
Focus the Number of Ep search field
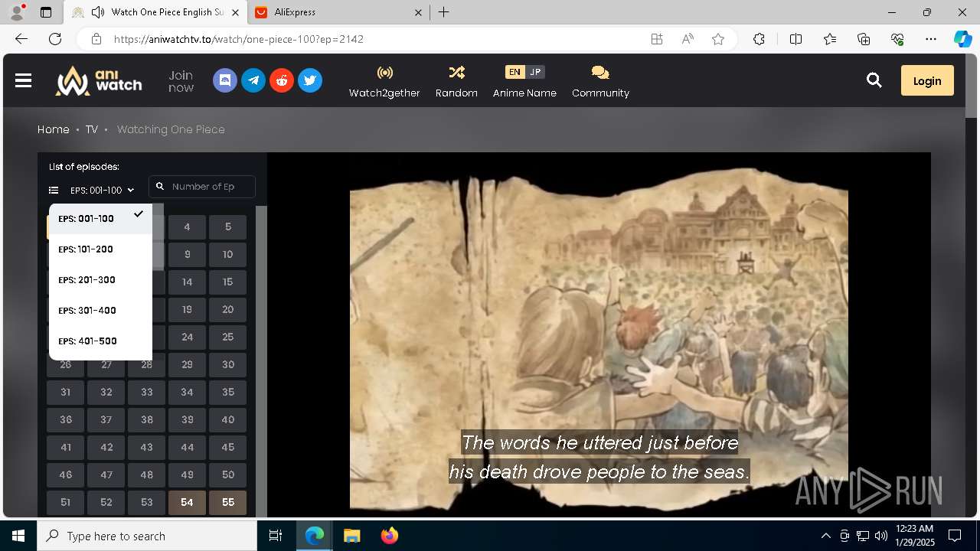click(x=202, y=187)
